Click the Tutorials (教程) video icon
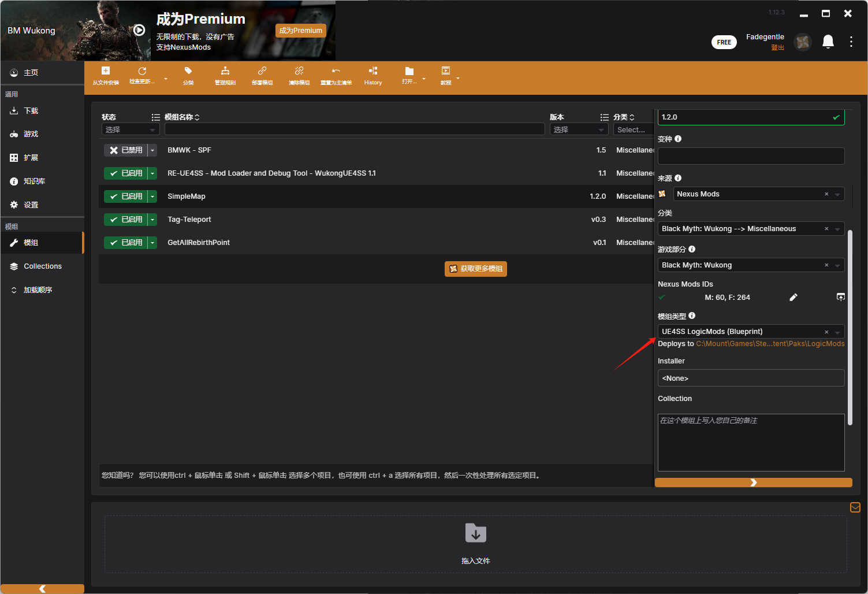 click(446, 71)
